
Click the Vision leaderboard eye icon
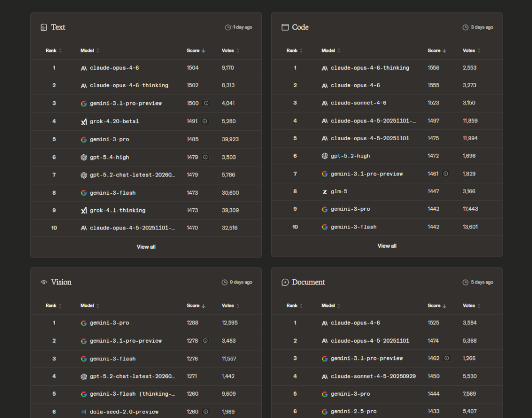44,282
